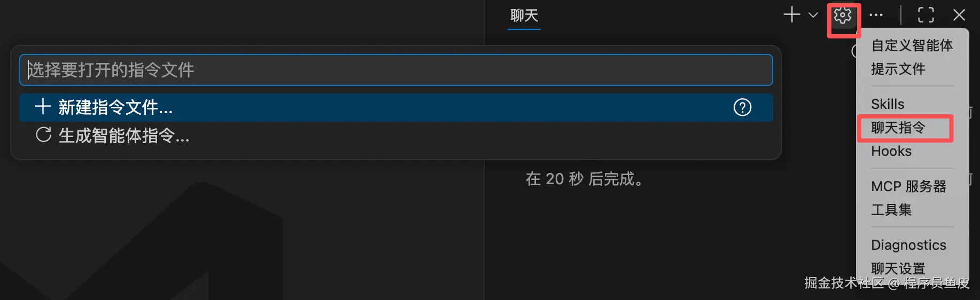Close the chat panel with X icon
The width and height of the screenshot is (980, 300).
[959, 15]
